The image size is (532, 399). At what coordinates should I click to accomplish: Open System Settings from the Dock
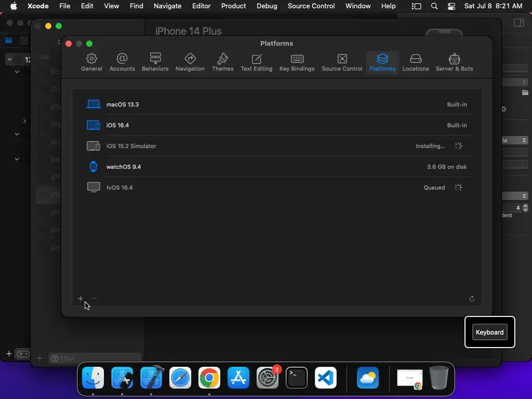[268, 378]
